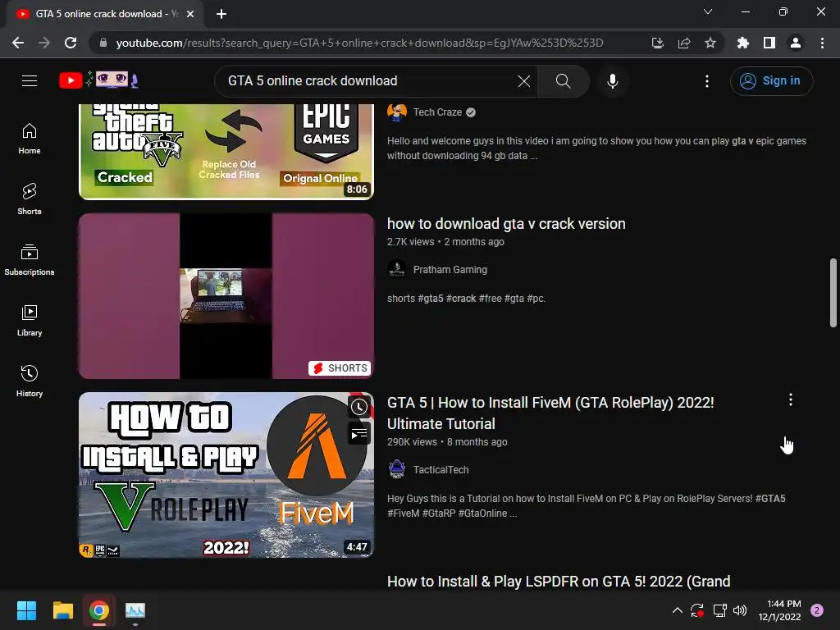Click the network tray icon
This screenshot has height=630, width=840.
pos(719,610)
